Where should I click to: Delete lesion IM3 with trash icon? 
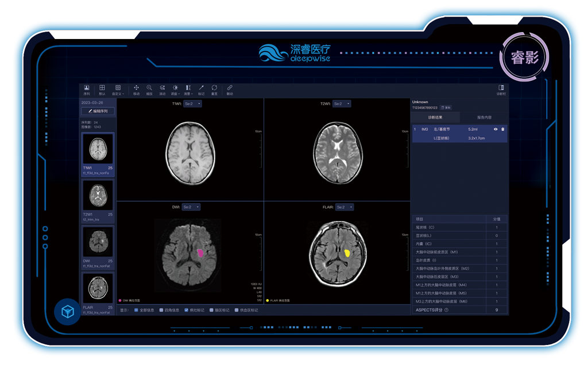(x=503, y=129)
